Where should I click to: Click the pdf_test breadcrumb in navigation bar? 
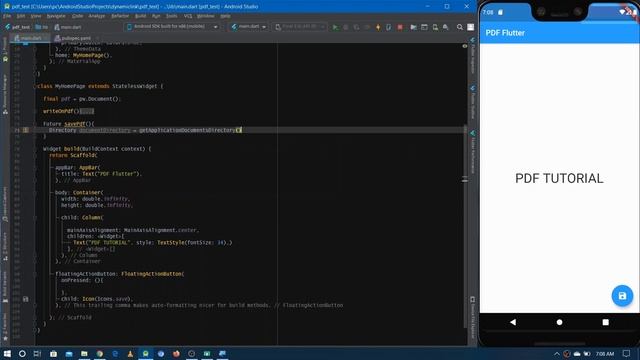tap(17, 27)
